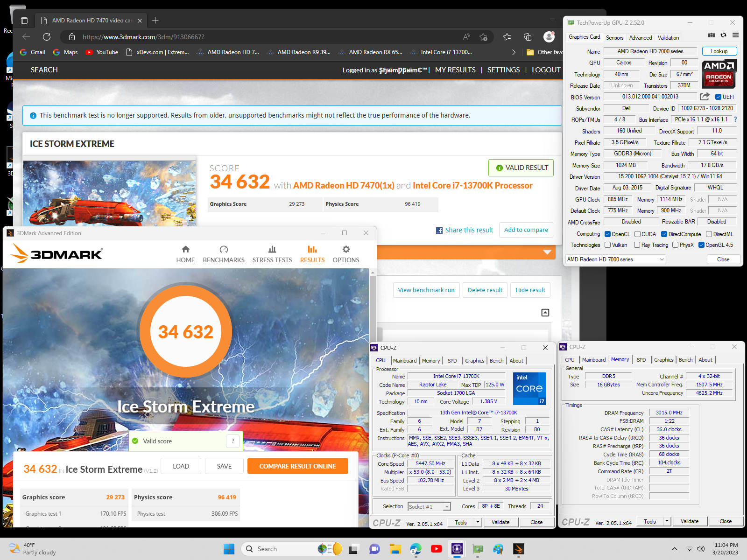Expand the bookmarks bar overflow chevron
This screenshot has width=747, height=560.
pos(514,52)
